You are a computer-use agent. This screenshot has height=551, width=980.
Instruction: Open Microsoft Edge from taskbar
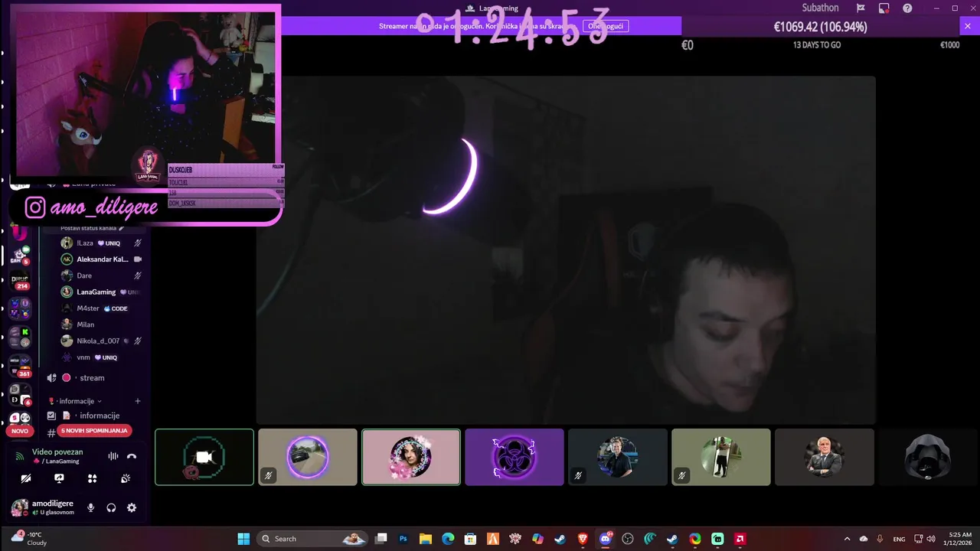tap(448, 539)
